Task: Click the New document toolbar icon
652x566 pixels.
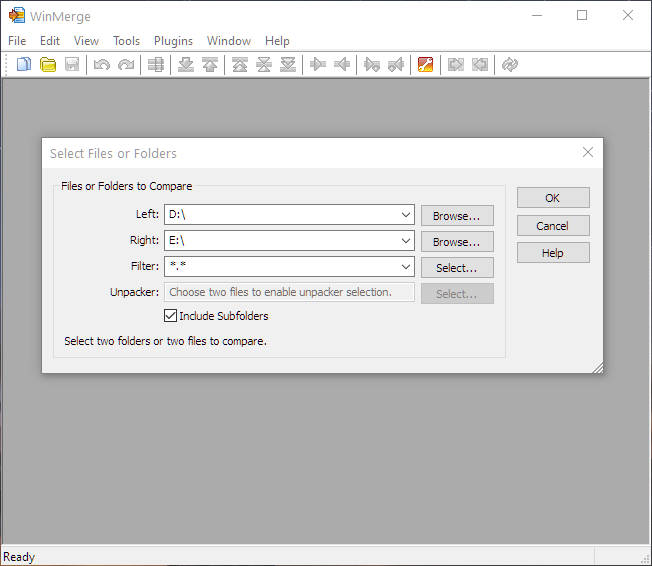Action: coord(24,64)
